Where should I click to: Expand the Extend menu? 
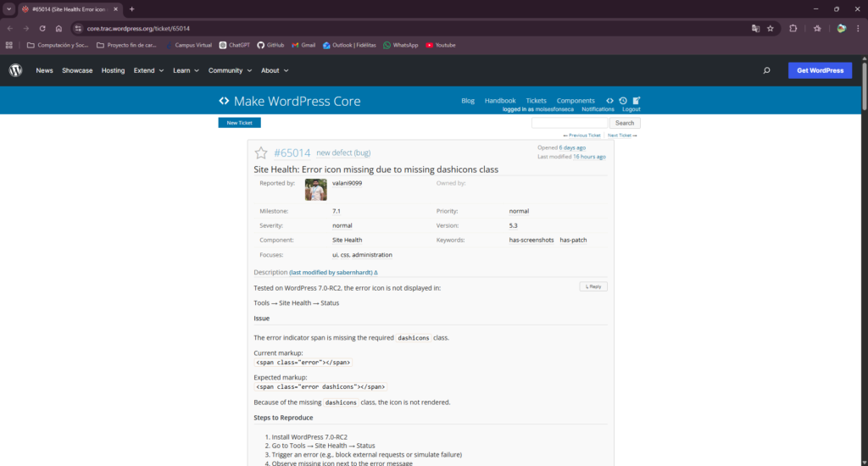[148, 70]
